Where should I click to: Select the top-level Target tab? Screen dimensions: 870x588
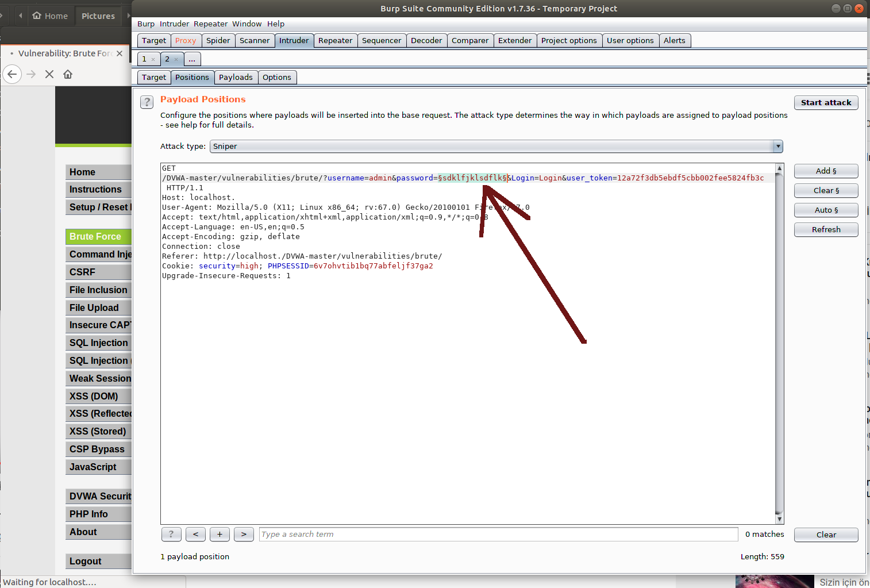154,40
